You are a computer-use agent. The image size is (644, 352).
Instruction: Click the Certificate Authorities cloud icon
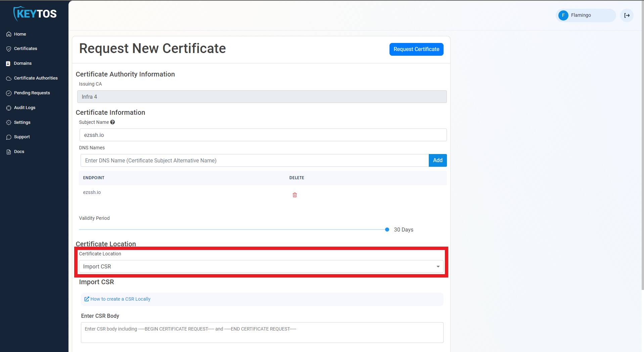[x=9, y=78]
